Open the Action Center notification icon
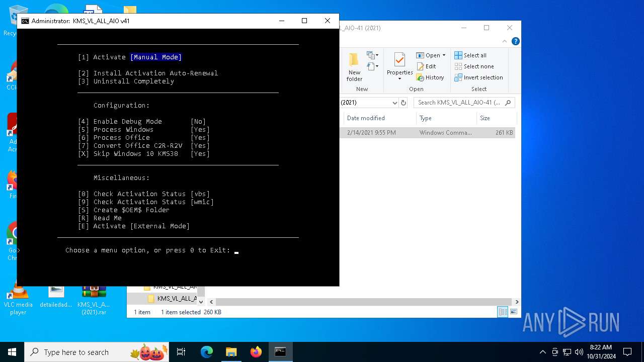 [x=627, y=352]
